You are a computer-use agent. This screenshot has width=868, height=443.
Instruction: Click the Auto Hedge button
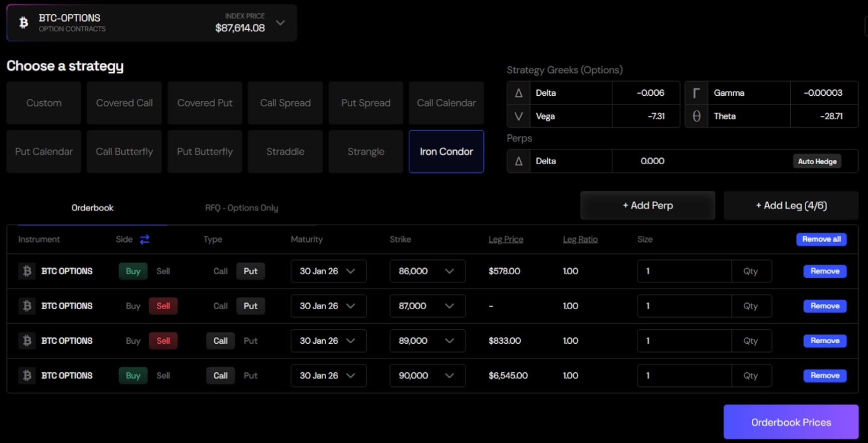(x=817, y=161)
